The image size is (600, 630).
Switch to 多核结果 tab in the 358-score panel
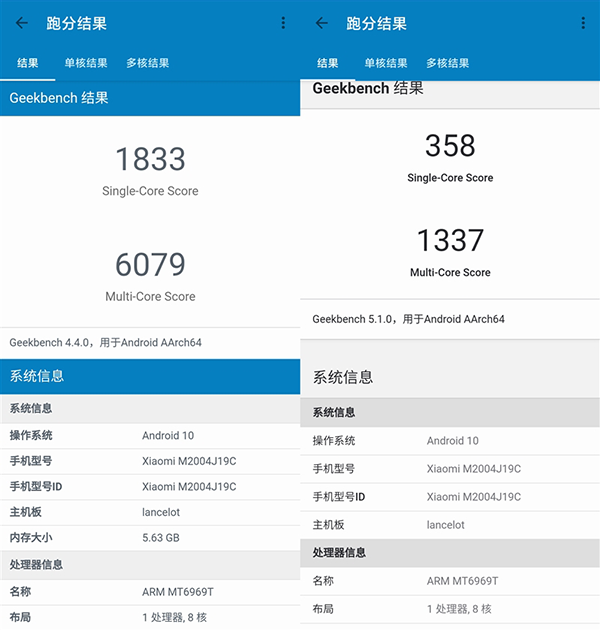pyautogui.click(x=447, y=63)
